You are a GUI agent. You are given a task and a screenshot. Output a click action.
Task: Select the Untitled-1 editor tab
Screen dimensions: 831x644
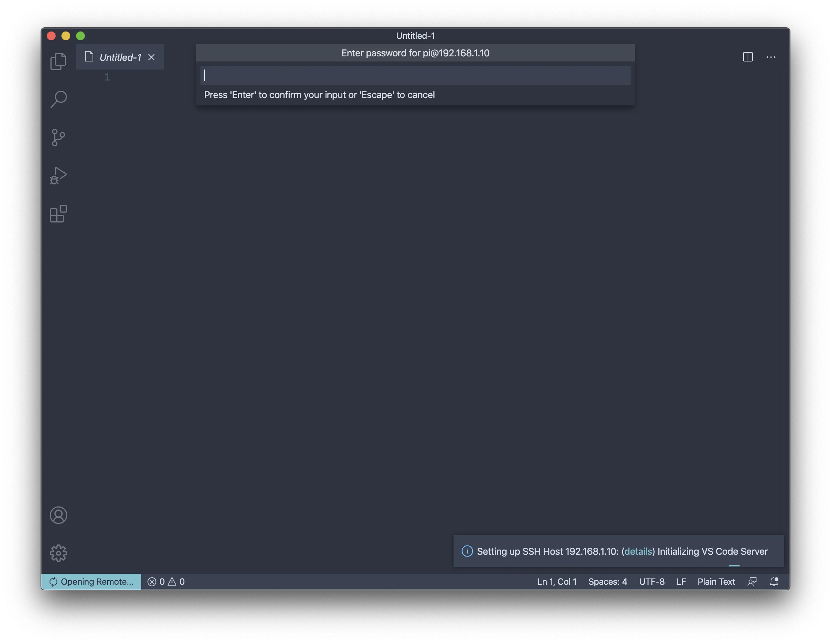point(120,57)
